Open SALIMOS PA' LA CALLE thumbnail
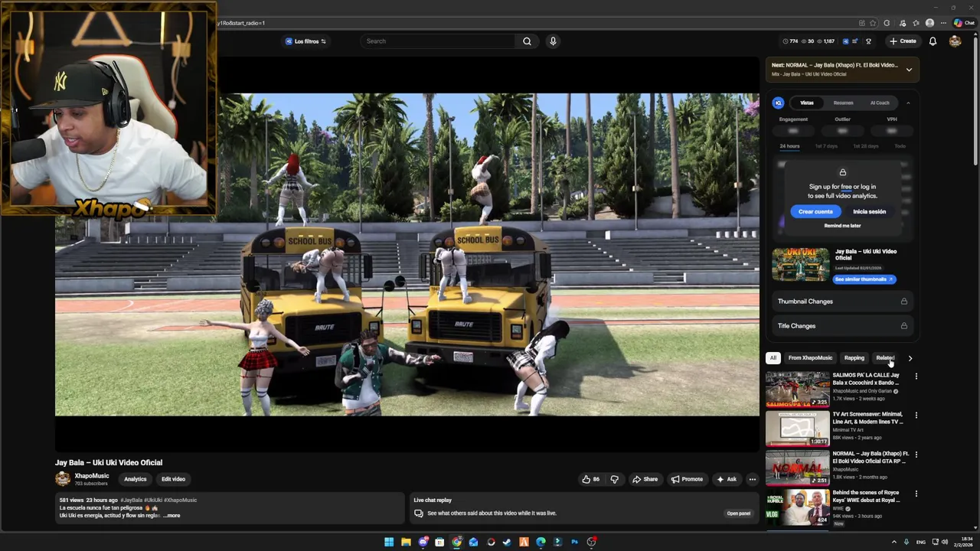Screen dimensions: 980x551 point(797,389)
